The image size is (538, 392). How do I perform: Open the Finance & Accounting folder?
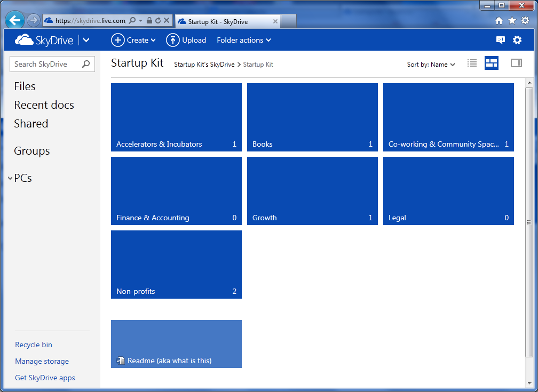click(176, 191)
